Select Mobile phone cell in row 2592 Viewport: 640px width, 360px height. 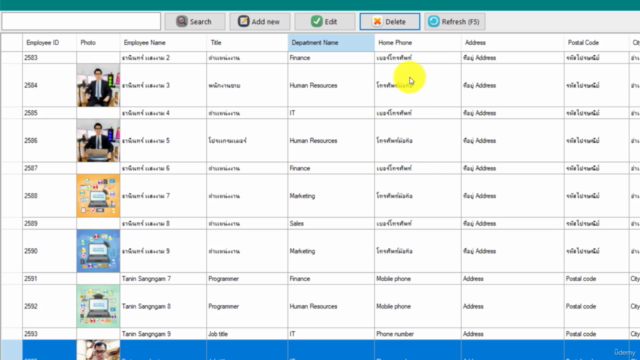418,306
